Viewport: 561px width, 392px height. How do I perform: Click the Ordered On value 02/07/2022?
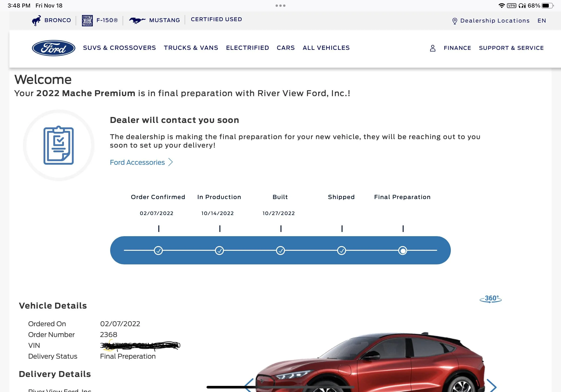click(120, 324)
